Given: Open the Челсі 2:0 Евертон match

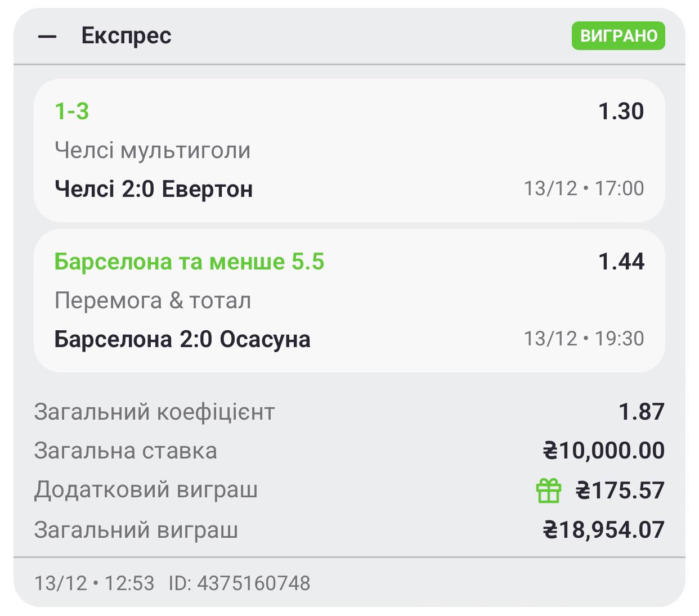Looking at the screenshot, I should (154, 189).
